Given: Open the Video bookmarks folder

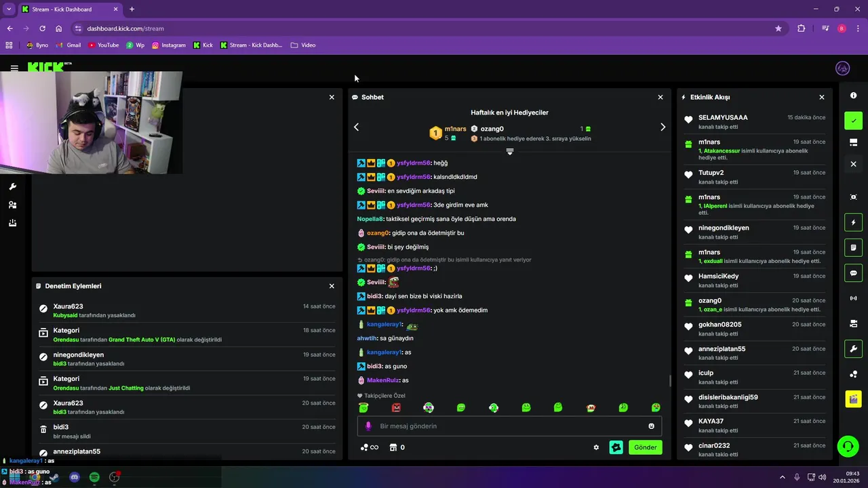Looking at the screenshot, I should pos(303,45).
